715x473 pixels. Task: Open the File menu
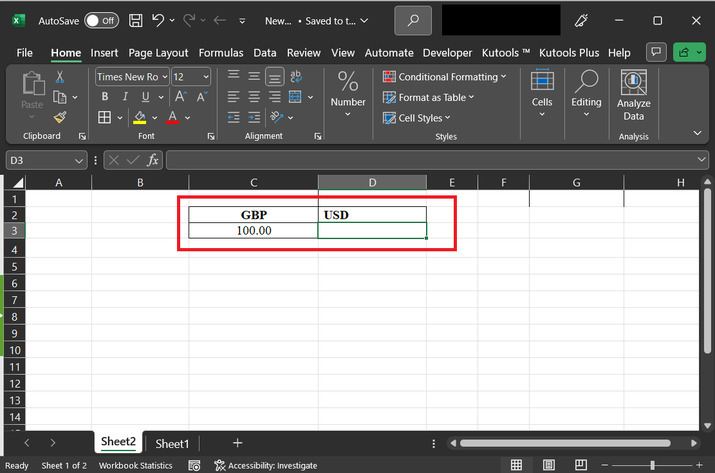(25, 53)
